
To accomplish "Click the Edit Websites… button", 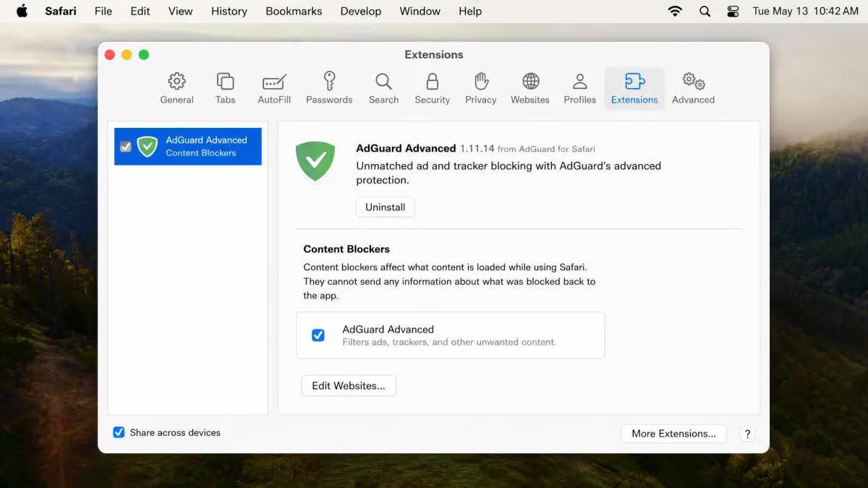I will pyautogui.click(x=349, y=385).
